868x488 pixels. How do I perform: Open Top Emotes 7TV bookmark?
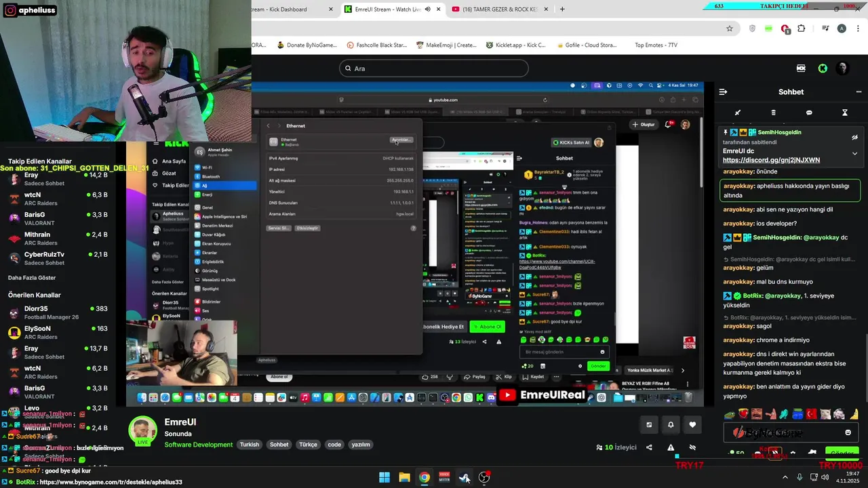(x=655, y=45)
